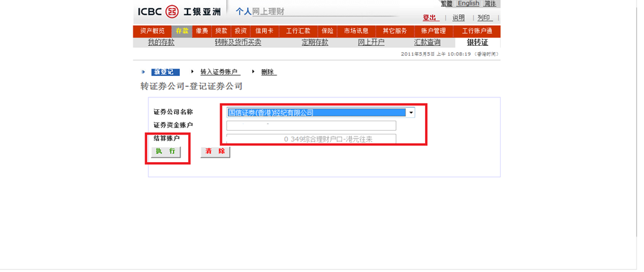The width and height of the screenshot is (644, 272).
Task: Open the 说明 help link
Action: click(458, 18)
